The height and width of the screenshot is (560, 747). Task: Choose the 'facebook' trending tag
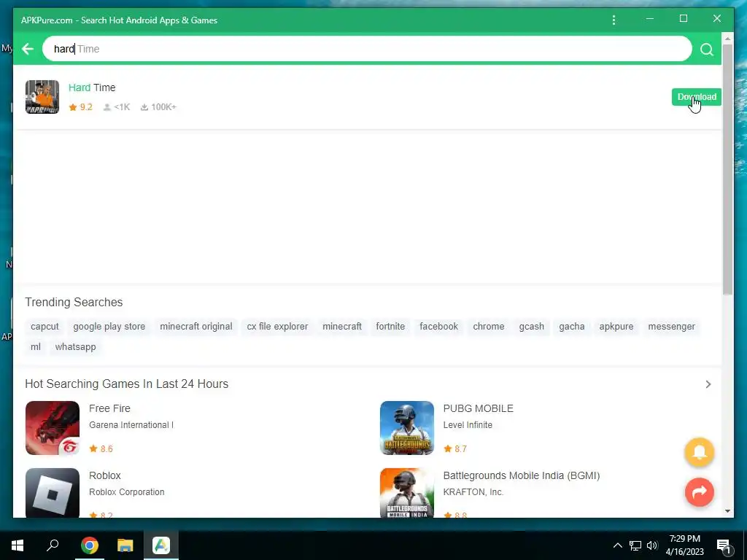coord(438,327)
